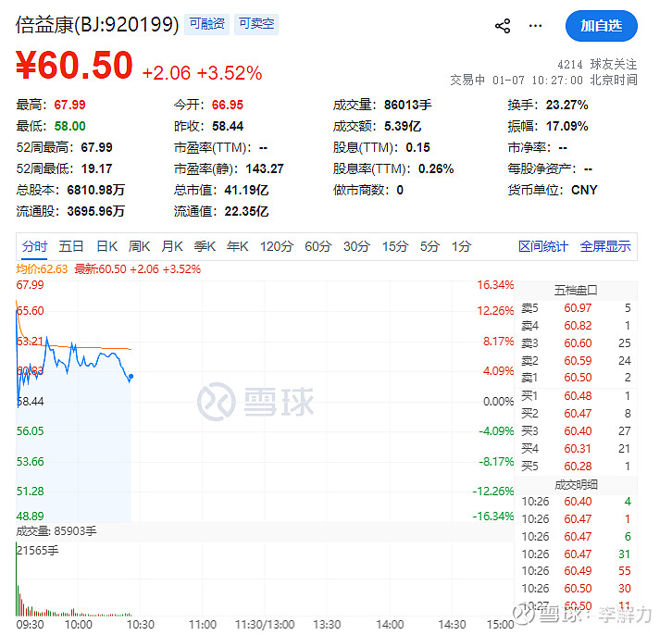This screenshot has width=672, height=635.
Task: Switch to the 五日 chart tab
Action: (x=71, y=246)
